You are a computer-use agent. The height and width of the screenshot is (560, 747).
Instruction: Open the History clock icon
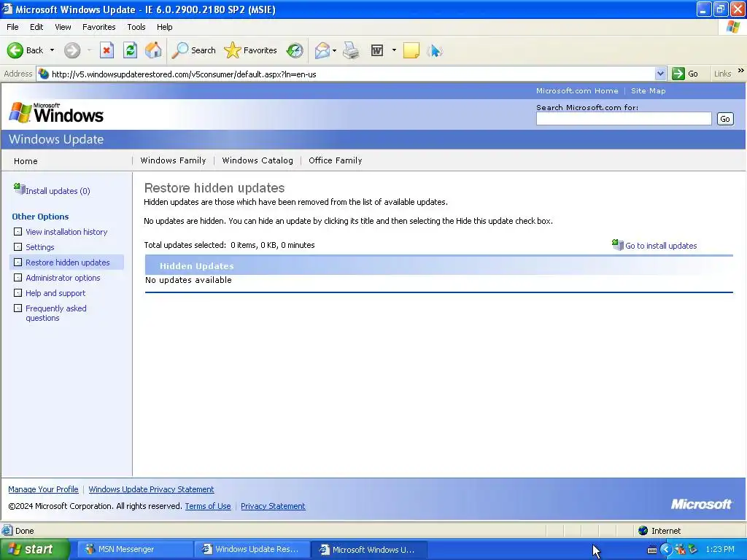[x=295, y=50]
